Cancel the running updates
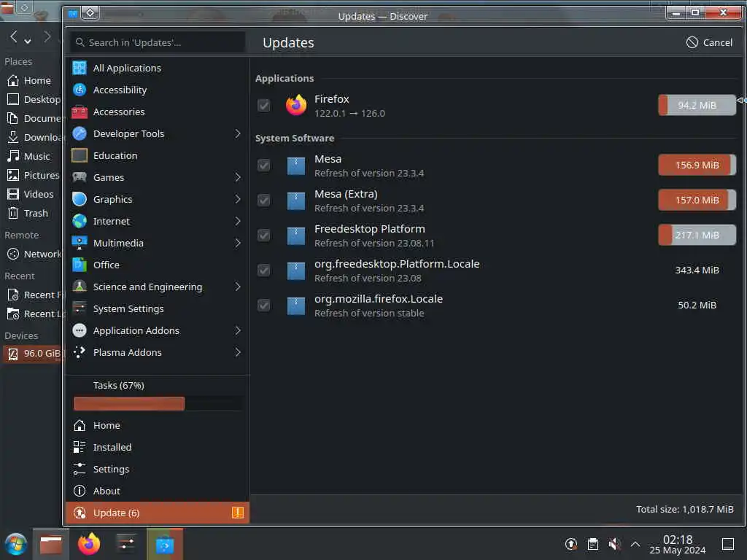The height and width of the screenshot is (560, 747). click(x=709, y=42)
